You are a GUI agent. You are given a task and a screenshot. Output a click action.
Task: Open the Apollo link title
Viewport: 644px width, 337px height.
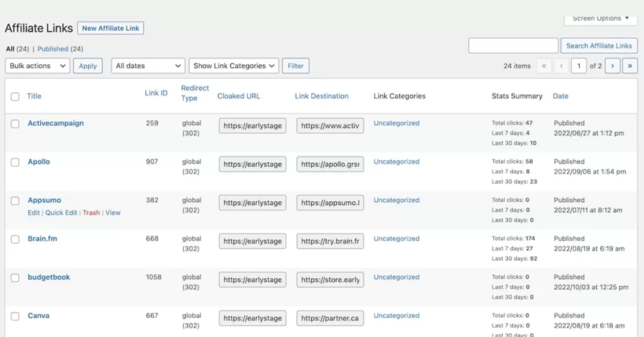pos(39,162)
